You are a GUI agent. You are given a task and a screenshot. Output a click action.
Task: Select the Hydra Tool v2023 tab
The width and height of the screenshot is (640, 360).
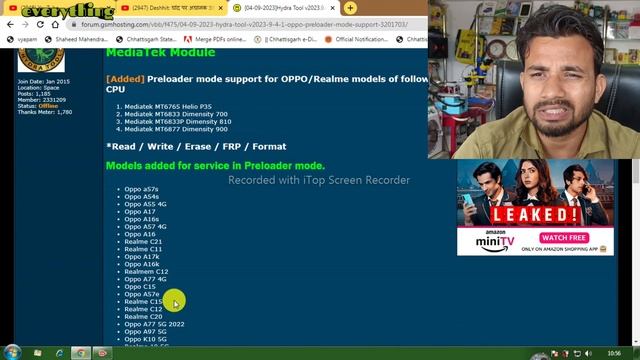[x=284, y=8]
